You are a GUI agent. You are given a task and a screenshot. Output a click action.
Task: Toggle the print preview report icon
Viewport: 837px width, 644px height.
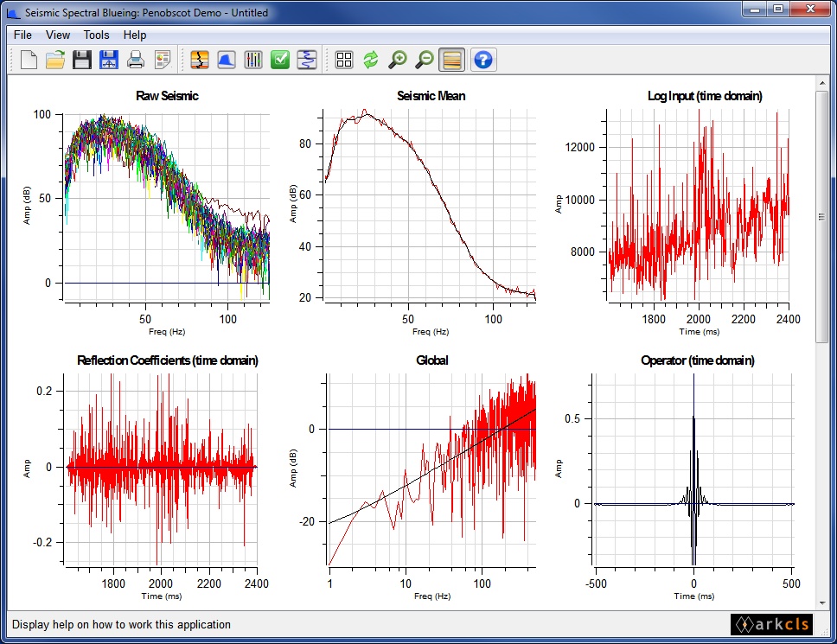(163, 60)
